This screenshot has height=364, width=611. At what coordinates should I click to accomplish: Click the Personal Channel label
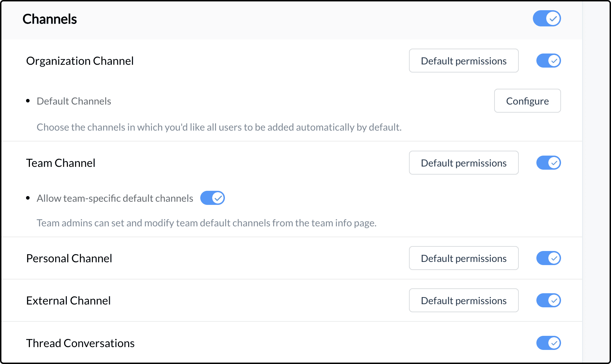(69, 258)
